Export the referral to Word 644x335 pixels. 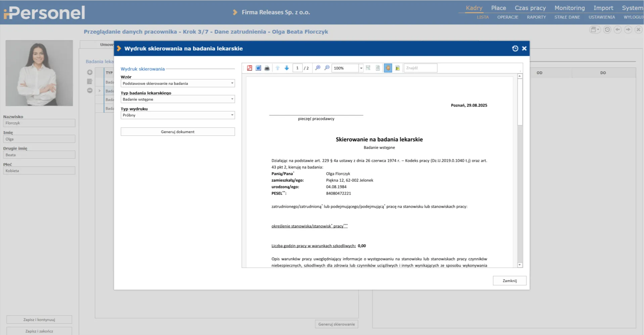[x=258, y=68]
